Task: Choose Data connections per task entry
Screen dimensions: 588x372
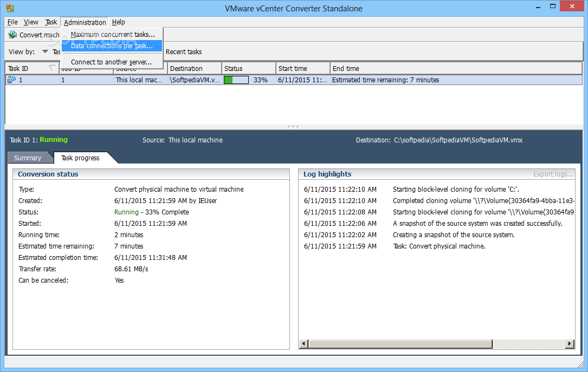Action: coord(112,45)
